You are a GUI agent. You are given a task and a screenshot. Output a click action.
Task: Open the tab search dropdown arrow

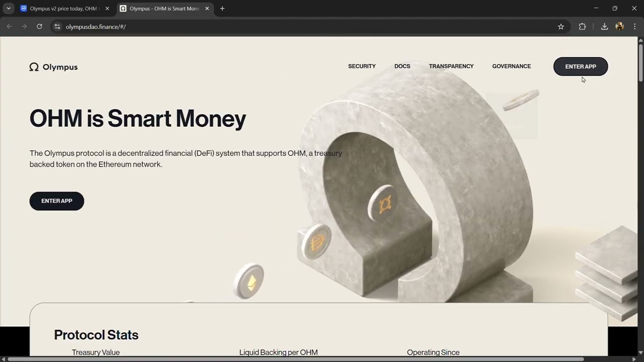(x=9, y=9)
